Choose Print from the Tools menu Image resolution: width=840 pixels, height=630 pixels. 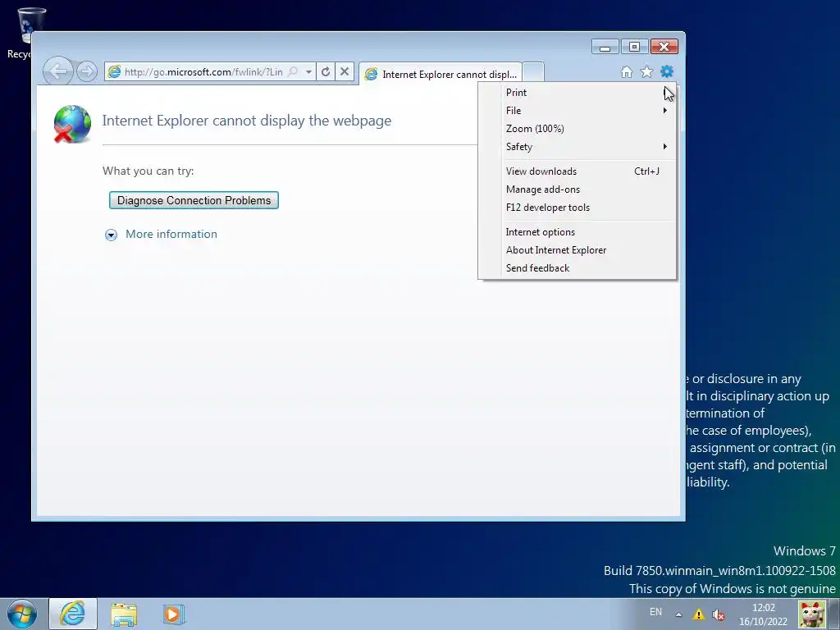[x=577, y=92]
